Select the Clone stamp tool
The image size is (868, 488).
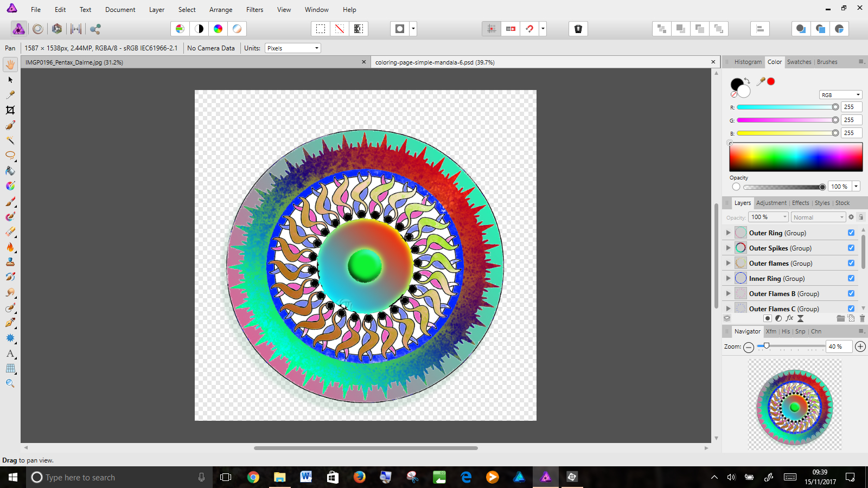(x=10, y=262)
